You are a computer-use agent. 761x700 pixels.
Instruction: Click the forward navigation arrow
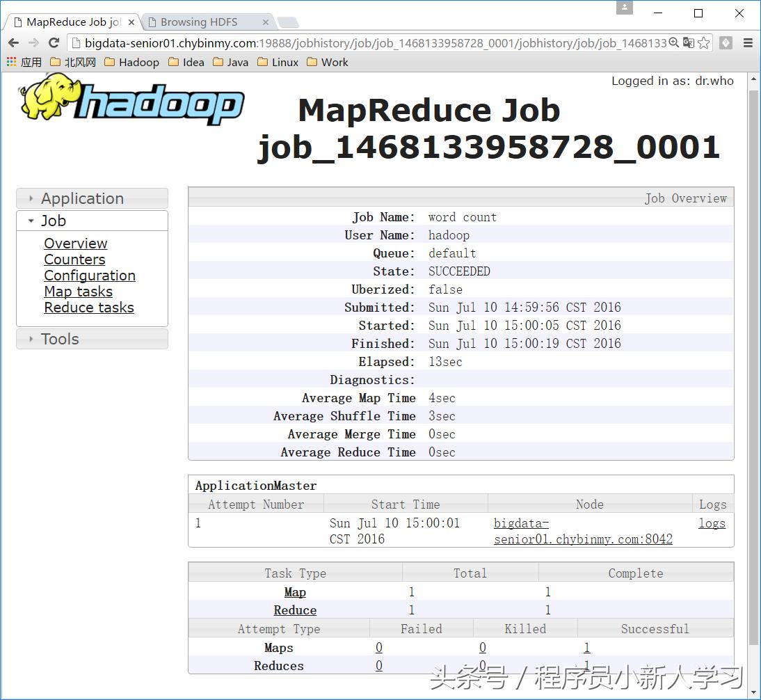[x=33, y=42]
